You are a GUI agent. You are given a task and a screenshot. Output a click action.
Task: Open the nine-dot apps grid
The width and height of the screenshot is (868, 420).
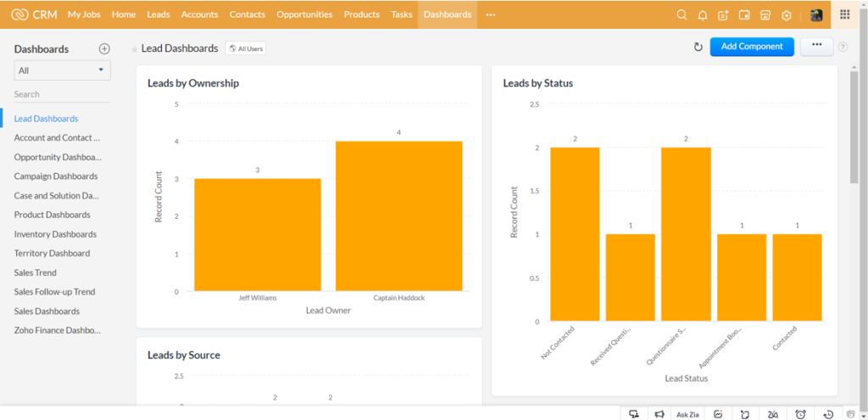(845, 14)
